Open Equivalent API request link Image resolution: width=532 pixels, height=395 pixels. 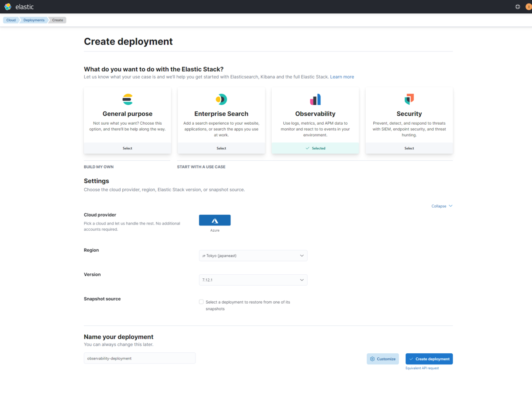tap(422, 368)
